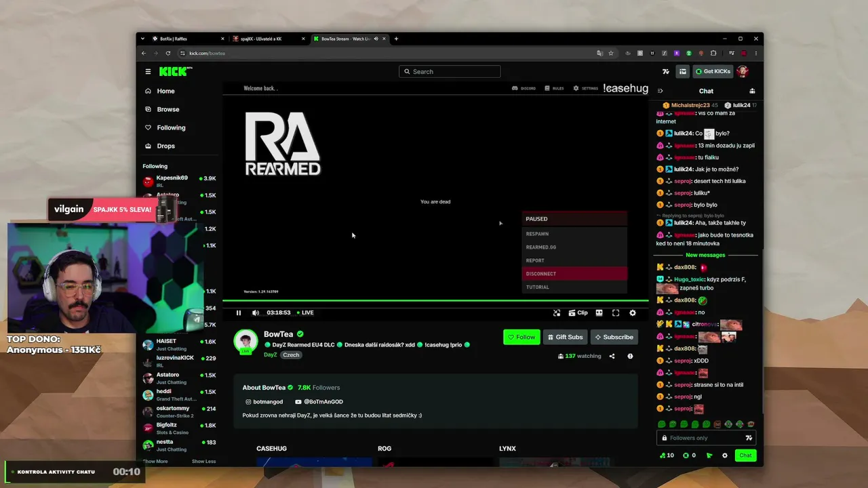Open the @BoTmAnGOD YouTube link
The height and width of the screenshot is (488, 868).
coord(319,402)
